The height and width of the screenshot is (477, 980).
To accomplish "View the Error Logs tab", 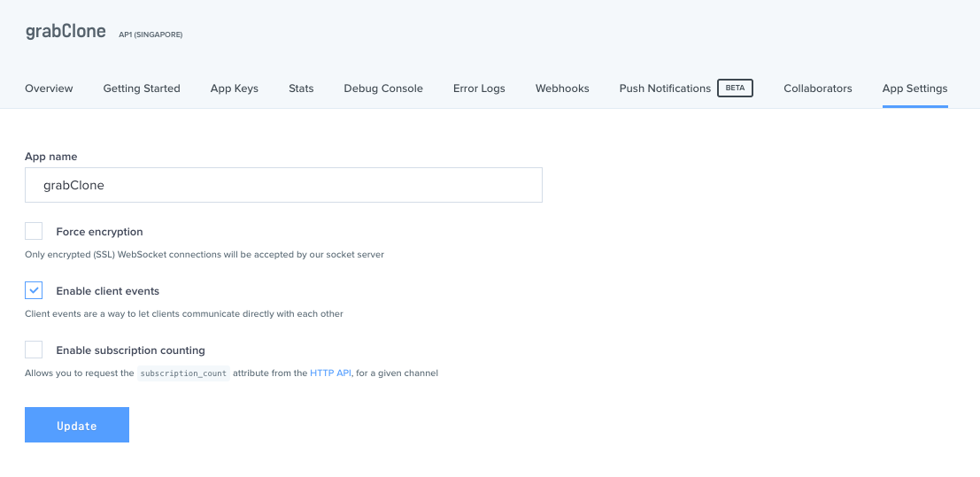I will 479,88.
